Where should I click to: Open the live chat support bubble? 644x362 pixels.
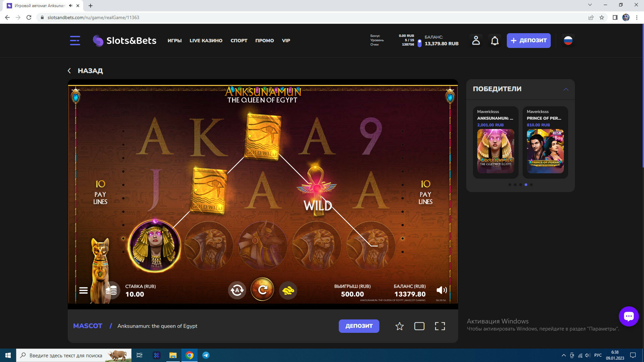(629, 316)
